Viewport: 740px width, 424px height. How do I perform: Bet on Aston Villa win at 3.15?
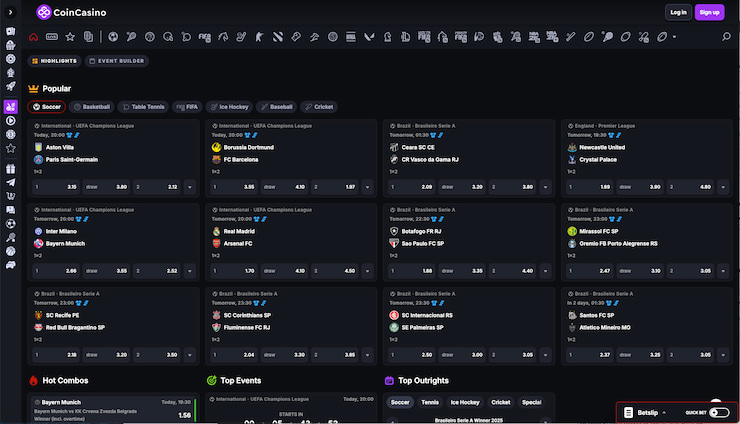(56, 187)
